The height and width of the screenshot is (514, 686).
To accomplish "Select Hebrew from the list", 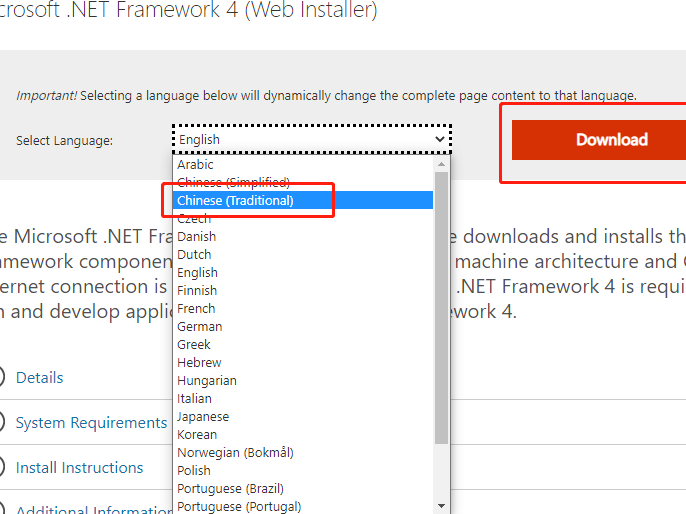I will click(303, 362).
